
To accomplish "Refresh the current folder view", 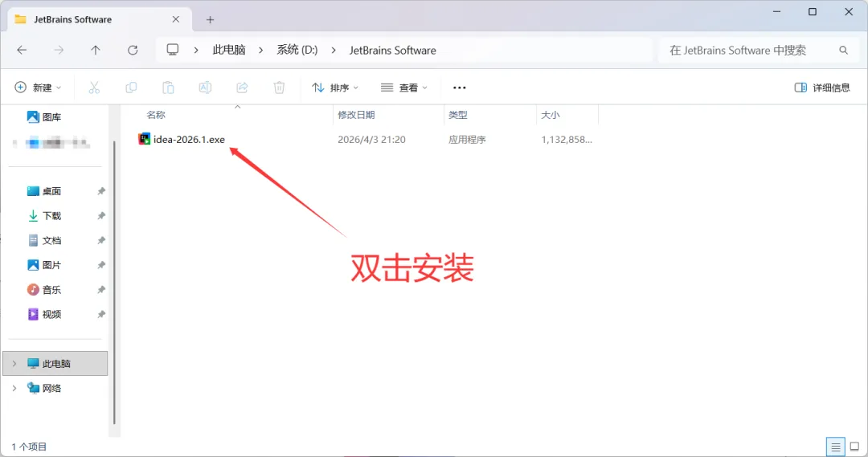I will pyautogui.click(x=133, y=51).
